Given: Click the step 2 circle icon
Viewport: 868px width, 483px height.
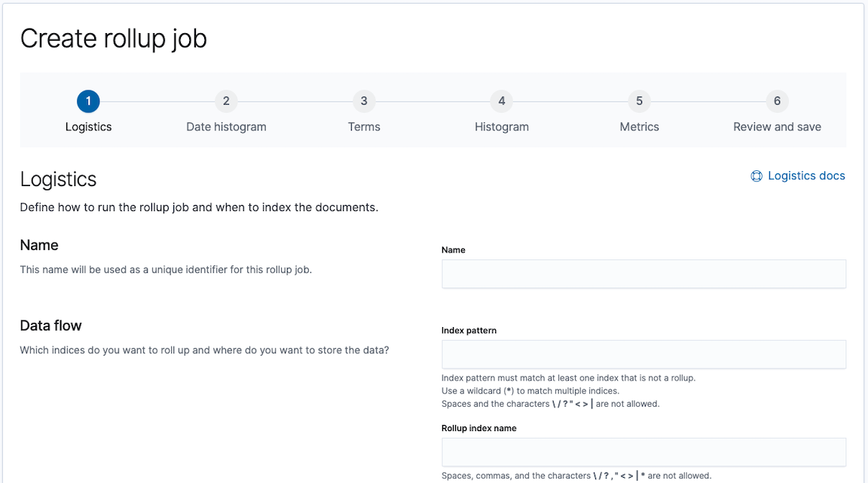Looking at the screenshot, I should click(x=226, y=101).
